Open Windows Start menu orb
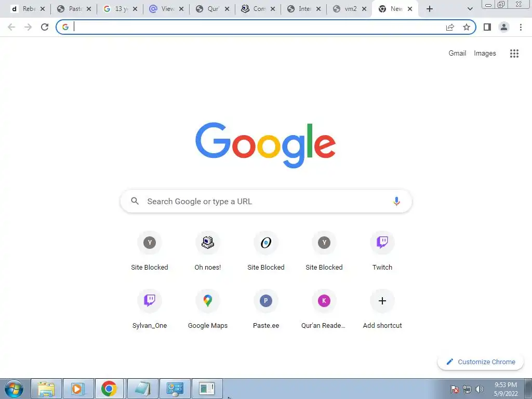This screenshot has width=532, height=399. point(14,389)
